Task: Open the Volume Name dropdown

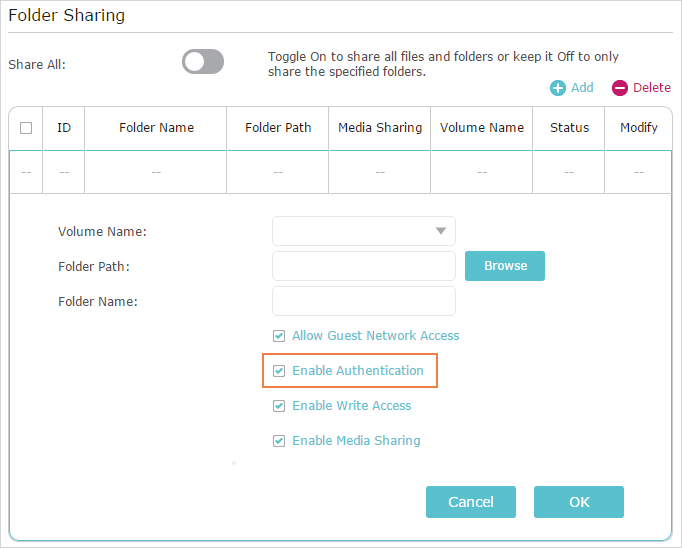Action: pos(364,231)
